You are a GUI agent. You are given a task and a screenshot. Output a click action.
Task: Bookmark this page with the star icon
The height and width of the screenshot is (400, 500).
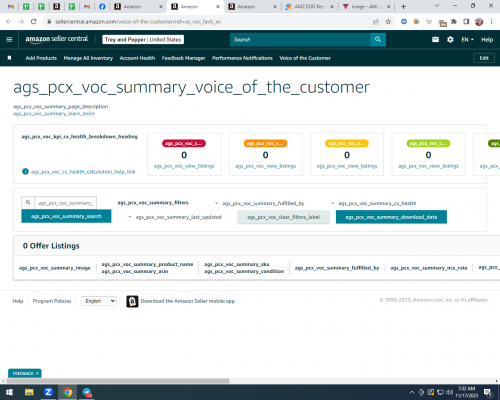(388, 22)
